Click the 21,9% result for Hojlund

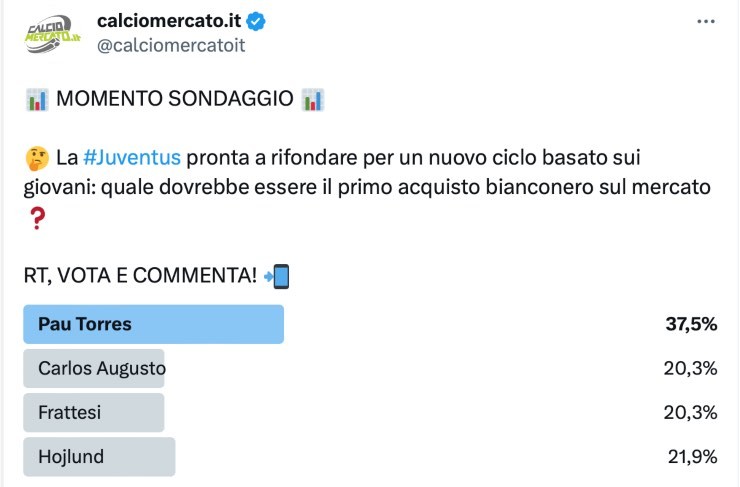692,457
